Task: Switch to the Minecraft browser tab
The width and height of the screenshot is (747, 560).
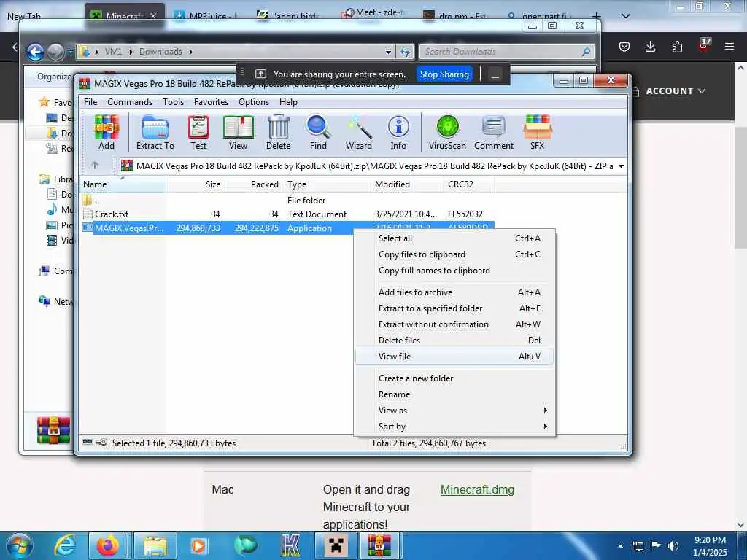Action: pyautogui.click(x=125, y=16)
